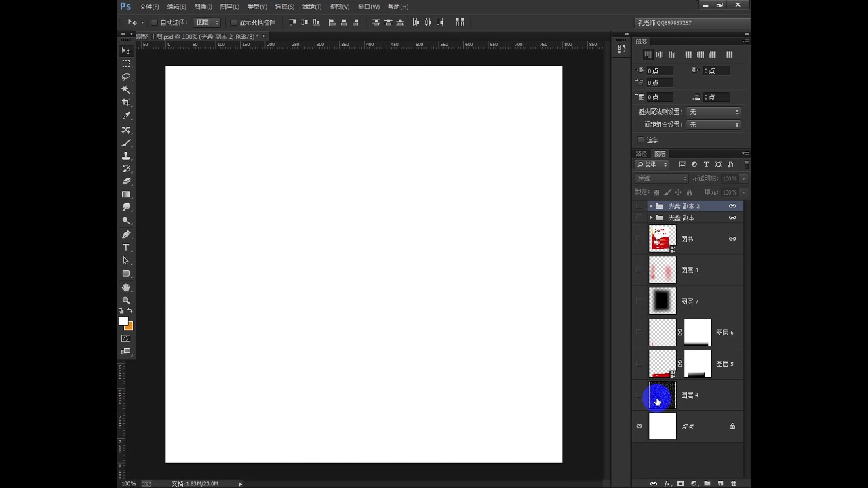Enable 显示变换控件 checkbox

tap(233, 22)
